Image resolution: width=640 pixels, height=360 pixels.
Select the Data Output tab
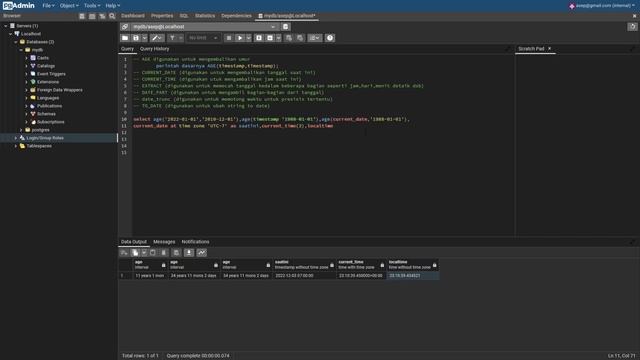pyautogui.click(x=134, y=242)
